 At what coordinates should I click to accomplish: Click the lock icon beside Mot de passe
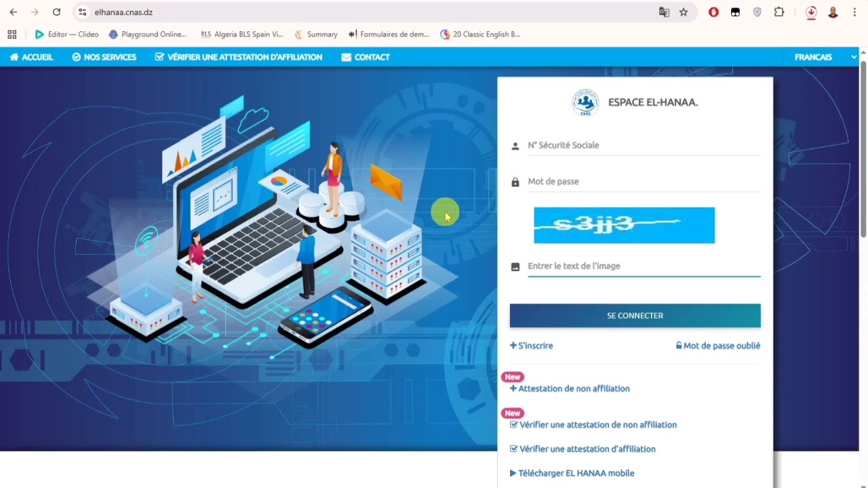515,182
